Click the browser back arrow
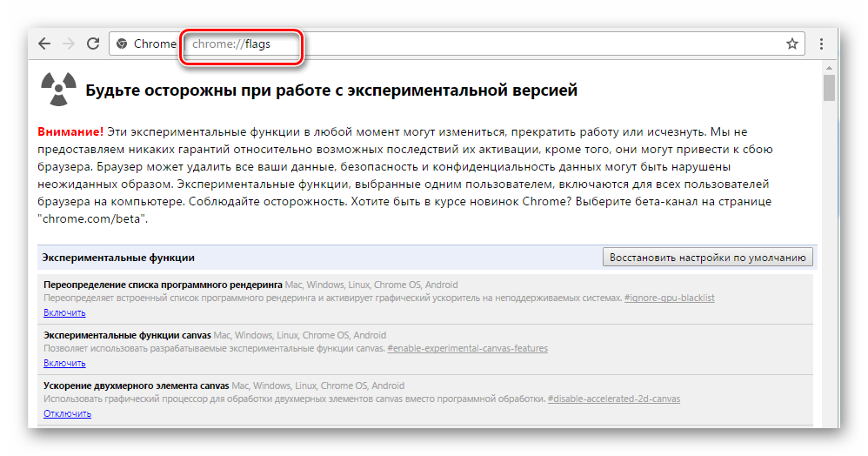Image resolution: width=868 pixels, height=456 pixels. coord(44,44)
